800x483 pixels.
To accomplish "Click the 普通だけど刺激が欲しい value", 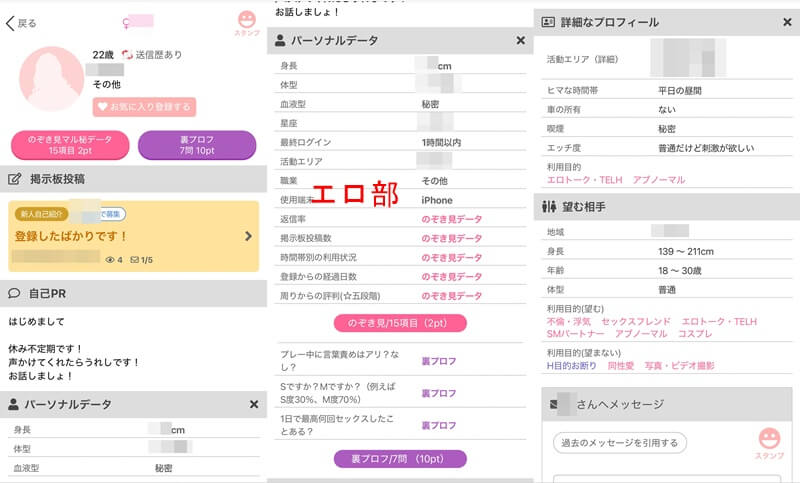I will click(x=706, y=148).
